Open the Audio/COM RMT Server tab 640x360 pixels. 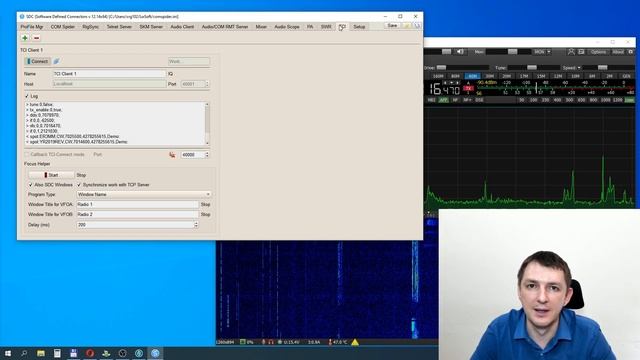(x=225, y=27)
